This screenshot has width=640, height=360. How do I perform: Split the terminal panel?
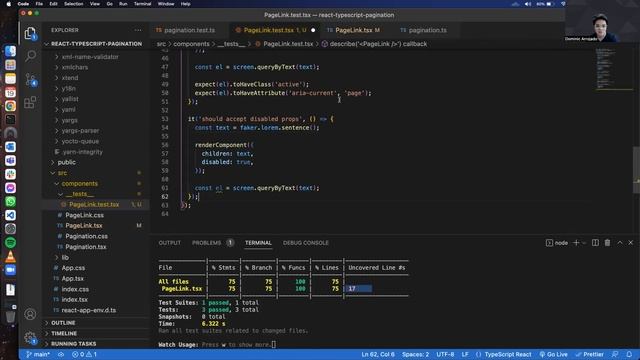[x=595, y=243]
